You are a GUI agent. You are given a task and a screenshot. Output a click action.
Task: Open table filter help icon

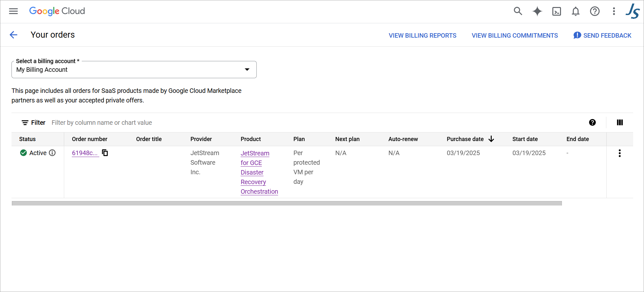(592, 123)
